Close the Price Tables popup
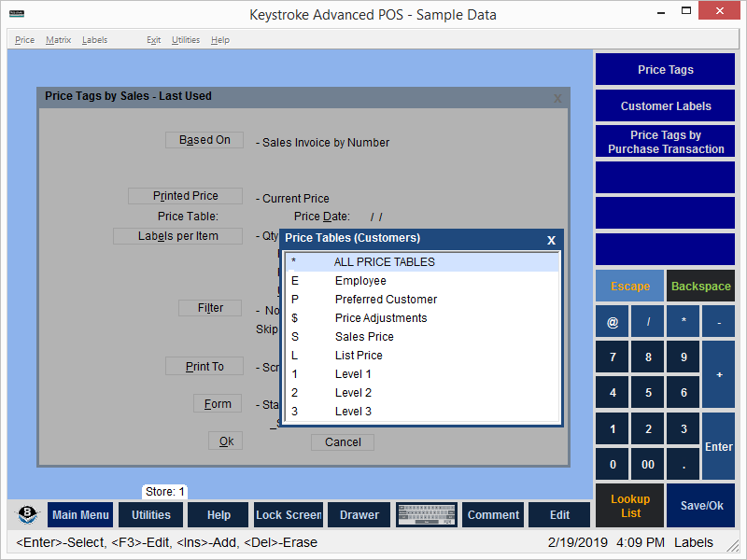Screen dimensions: 747x560 pos(551,240)
